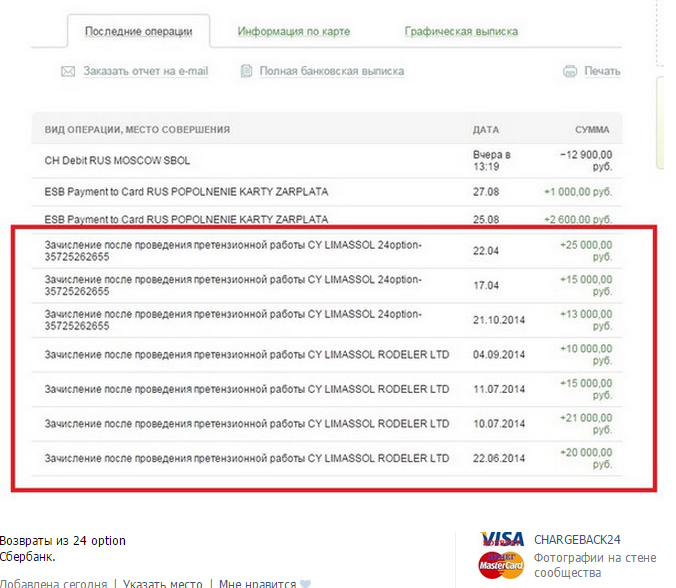Click the document icon for full bank statement
The height and width of the screenshot is (588, 676).
point(246,72)
